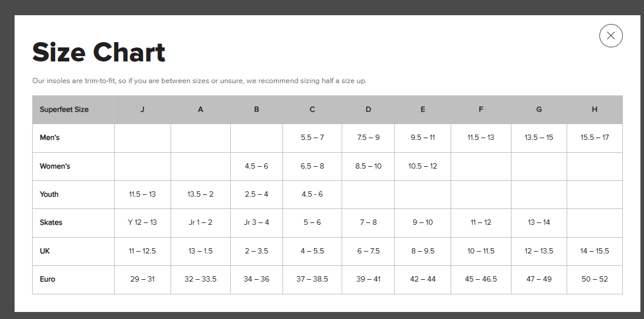Image resolution: width=644 pixels, height=319 pixels.
Task: Click UK size 11 – 12.5 cell
Action: coord(142,251)
